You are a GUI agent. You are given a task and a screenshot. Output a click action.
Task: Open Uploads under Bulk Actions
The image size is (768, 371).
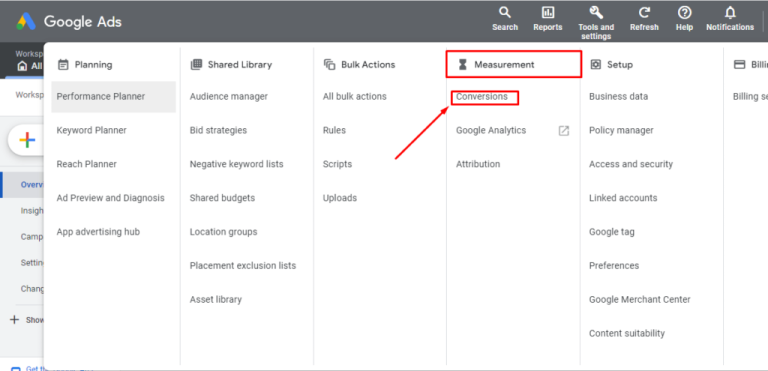(340, 198)
